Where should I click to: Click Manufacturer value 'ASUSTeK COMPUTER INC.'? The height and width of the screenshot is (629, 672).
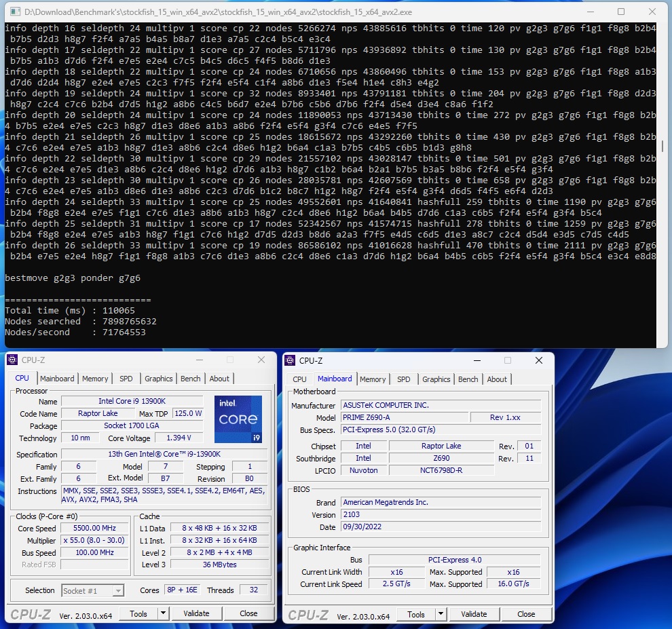click(x=441, y=405)
